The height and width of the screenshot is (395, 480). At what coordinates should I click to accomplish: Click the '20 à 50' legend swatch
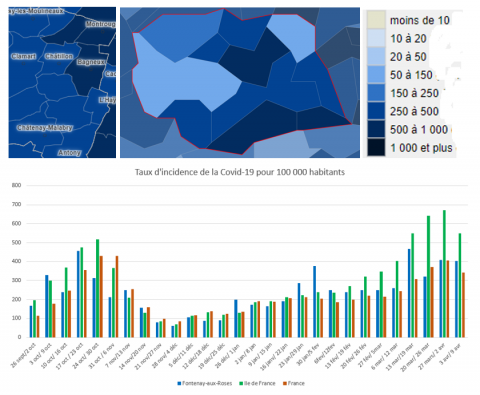376,56
